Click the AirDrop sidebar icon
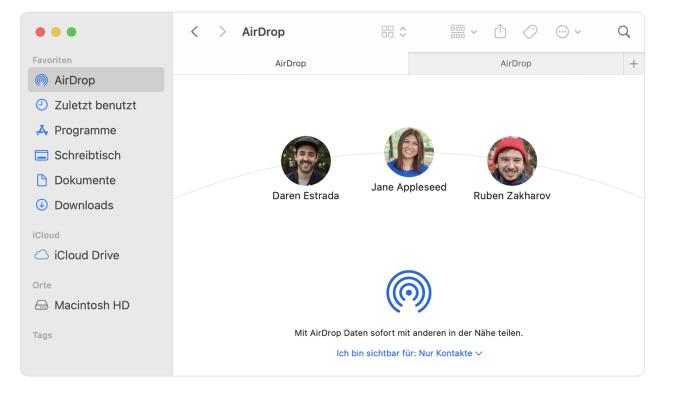This screenshot has width=680, height=404. coord(41,80)
